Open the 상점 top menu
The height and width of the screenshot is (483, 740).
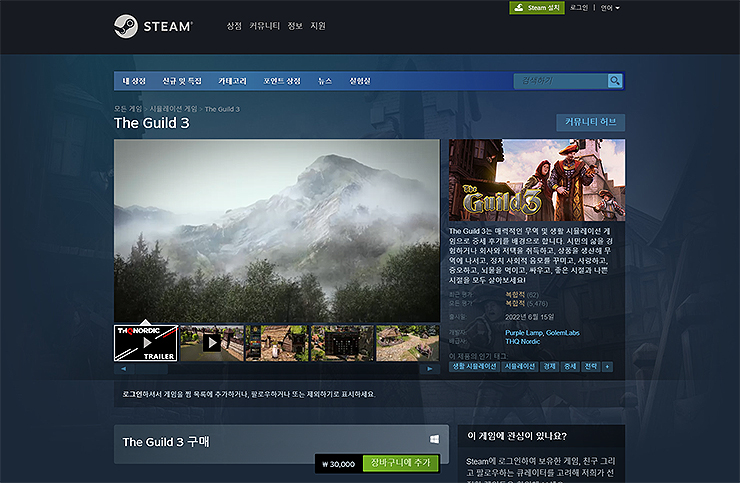pos(234,26)
